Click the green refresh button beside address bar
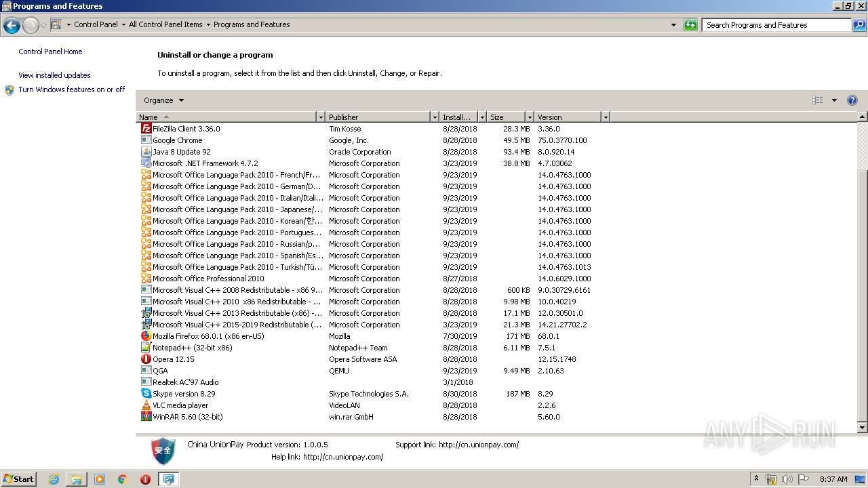The height and width of the screenshot is (488, 868). [690, 25]
